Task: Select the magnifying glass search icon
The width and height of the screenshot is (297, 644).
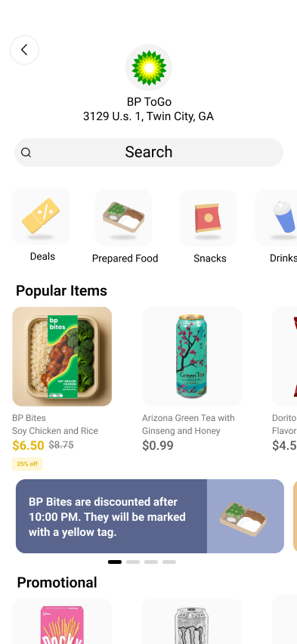Action: (x=26, y=153)
